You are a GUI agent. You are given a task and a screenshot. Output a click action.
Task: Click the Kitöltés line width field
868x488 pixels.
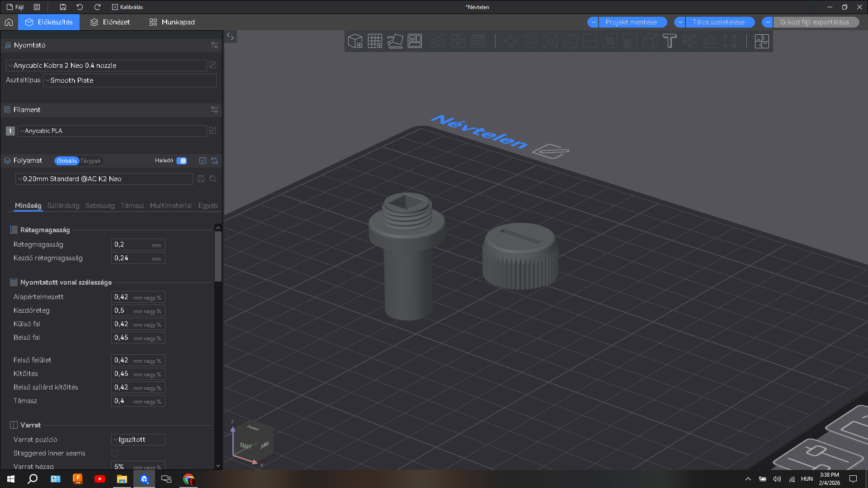point(138,374)
